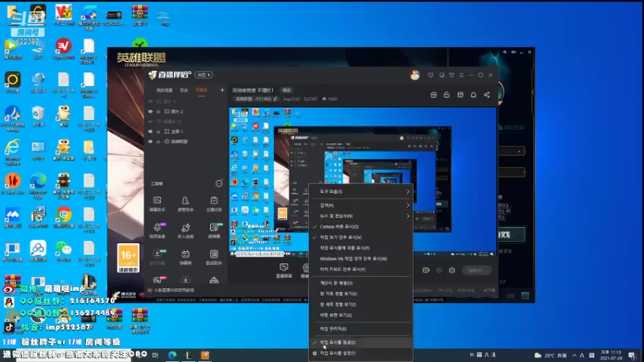Select 작업 관리자 in context menu

tap(361, 329)
